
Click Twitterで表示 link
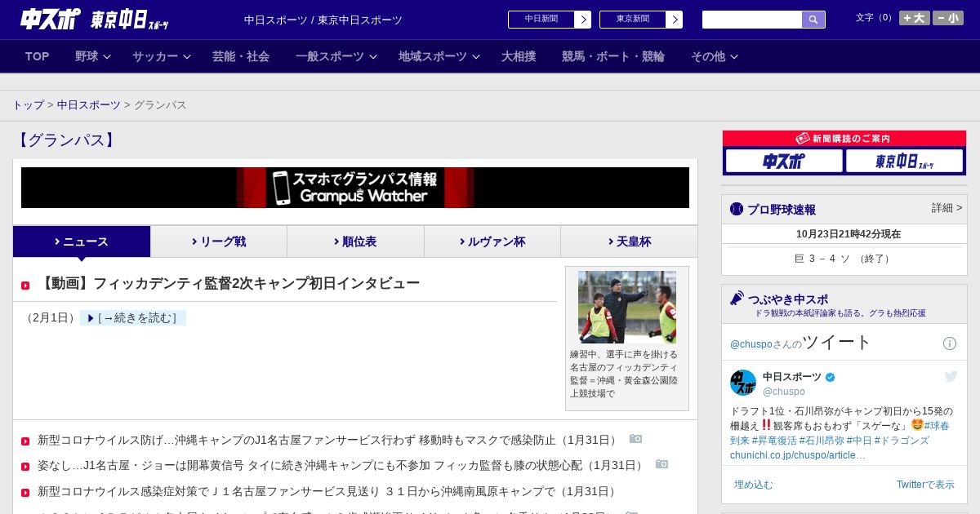tap(925, 485)
